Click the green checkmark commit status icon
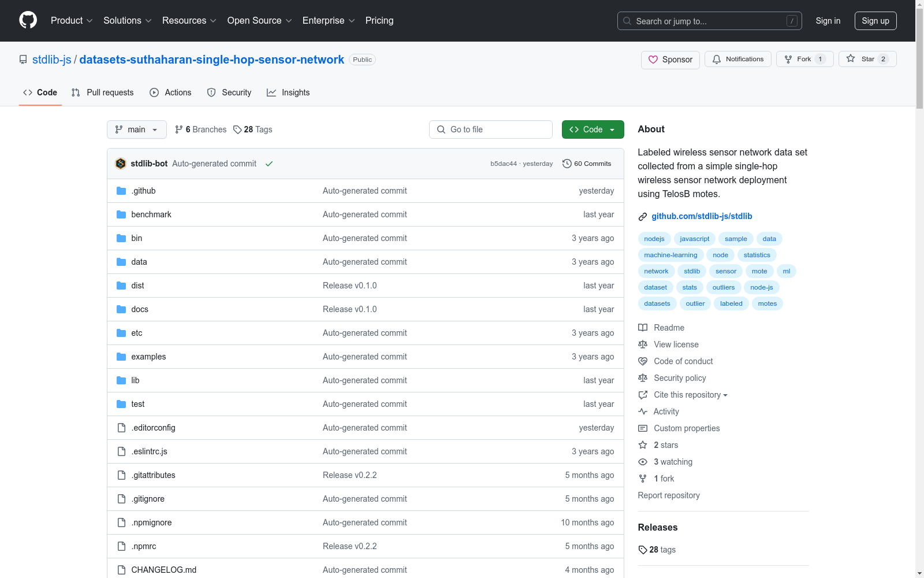Screen dimensions: 924x578 [269, 164]
